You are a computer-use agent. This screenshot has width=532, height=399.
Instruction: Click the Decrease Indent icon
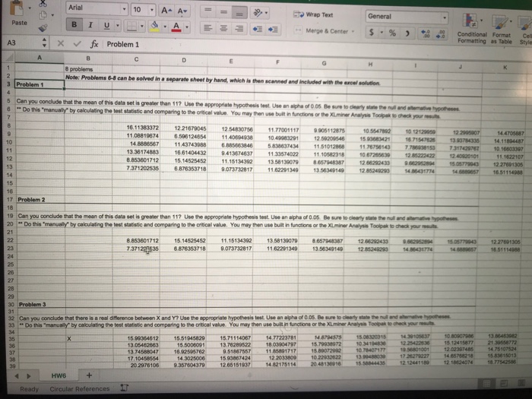click(x=257, y=29)
